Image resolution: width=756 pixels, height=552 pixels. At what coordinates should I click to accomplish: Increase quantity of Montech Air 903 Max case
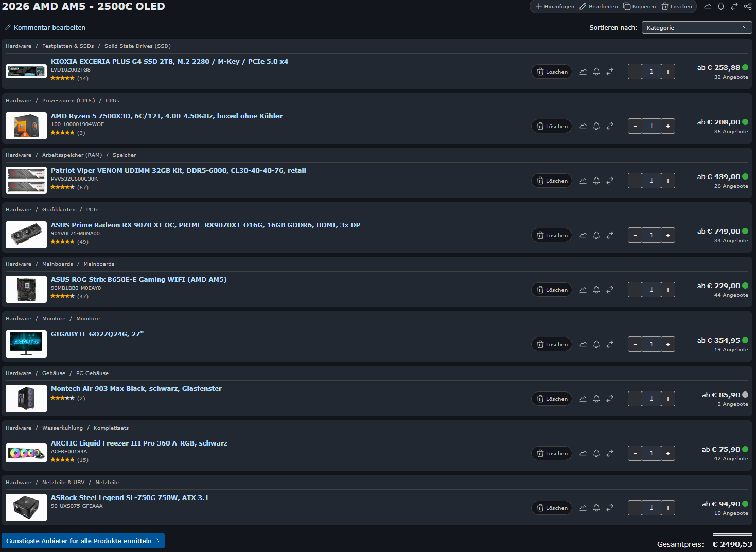tap(668, 399)
